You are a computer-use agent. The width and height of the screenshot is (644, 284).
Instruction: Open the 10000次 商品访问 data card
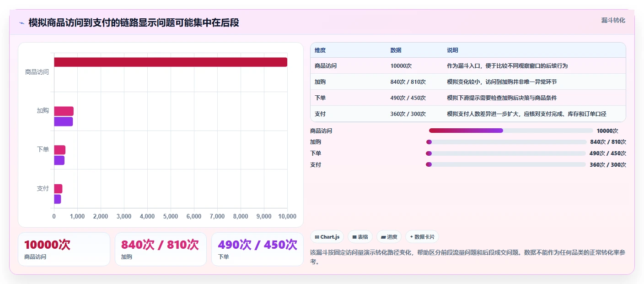64,249
